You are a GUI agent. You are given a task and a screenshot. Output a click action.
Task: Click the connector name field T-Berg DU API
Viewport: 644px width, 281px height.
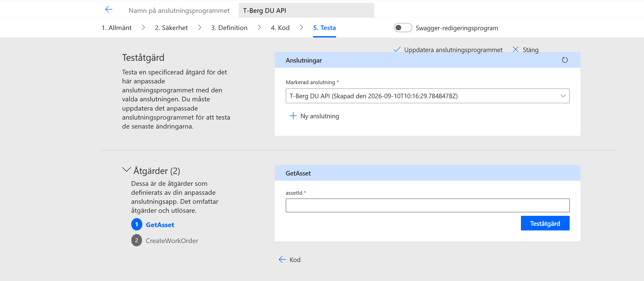pos(306,10)
